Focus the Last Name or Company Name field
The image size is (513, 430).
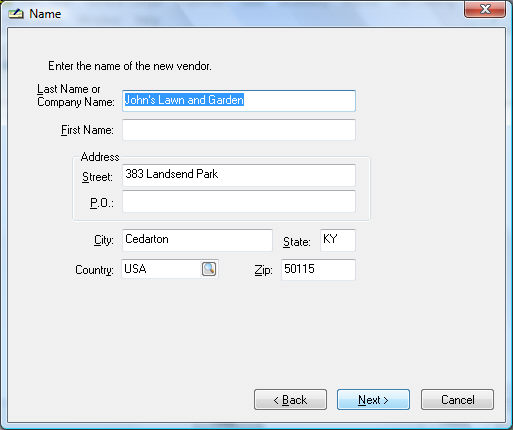239,101
